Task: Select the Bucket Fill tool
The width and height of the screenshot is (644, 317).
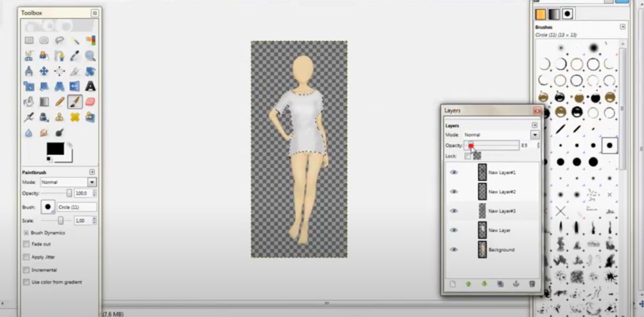Action: (29, 102)
